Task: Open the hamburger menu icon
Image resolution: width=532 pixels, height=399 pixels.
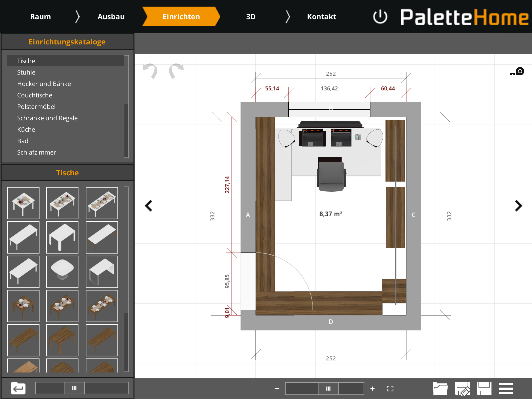Action: (x=506, y=389)
